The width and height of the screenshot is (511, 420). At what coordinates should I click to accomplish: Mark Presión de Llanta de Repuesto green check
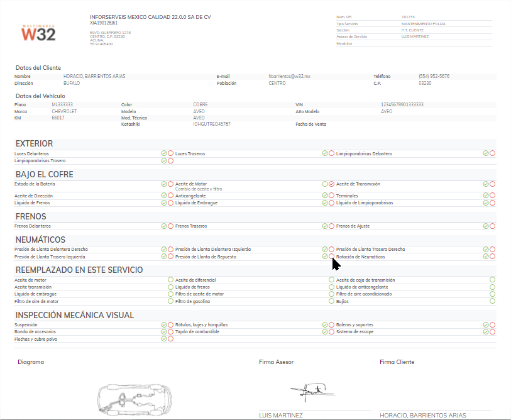[x=325, y=257]
